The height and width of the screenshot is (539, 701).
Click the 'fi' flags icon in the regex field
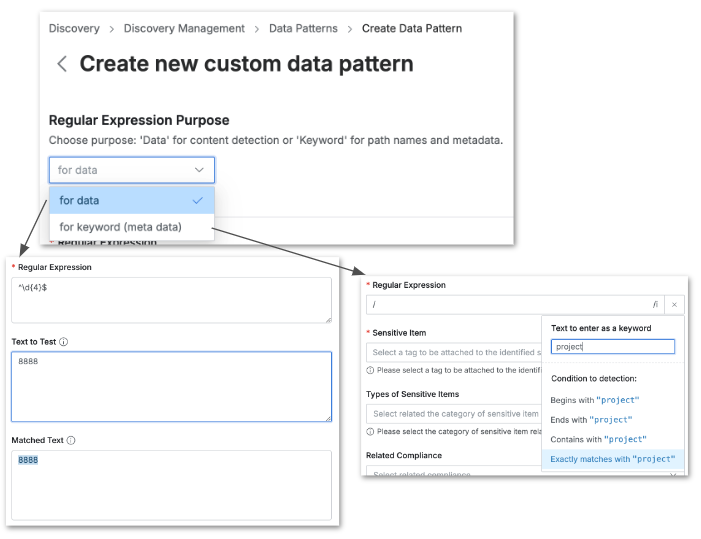click(x=656, y=304)
